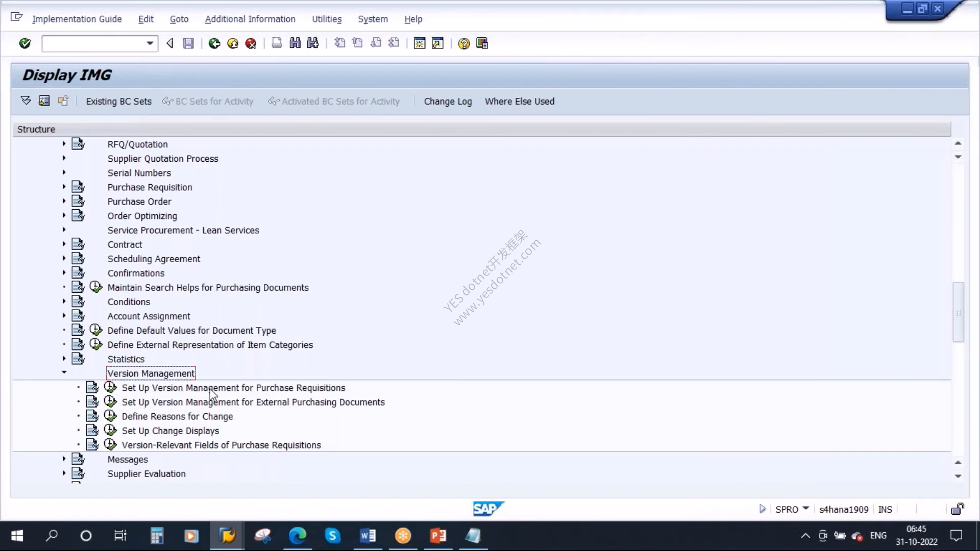Open the Utilities menu

(327, 19)
